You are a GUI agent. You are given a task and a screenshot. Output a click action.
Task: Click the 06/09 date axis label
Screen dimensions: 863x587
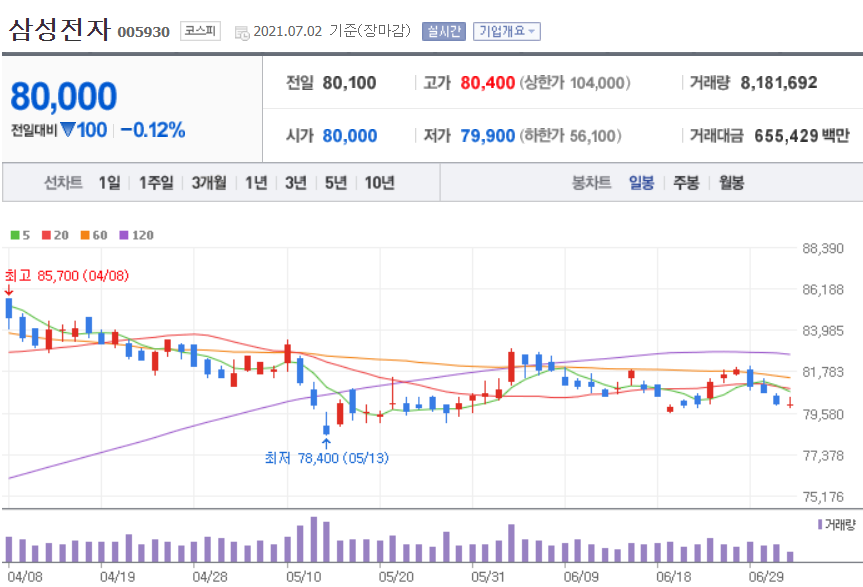[581, 577]
